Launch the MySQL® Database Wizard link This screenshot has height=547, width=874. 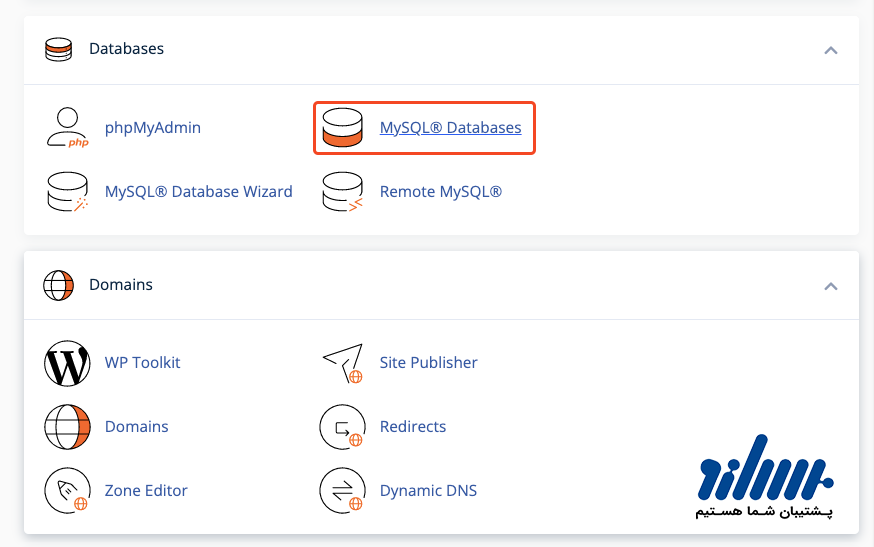point(198,192)
